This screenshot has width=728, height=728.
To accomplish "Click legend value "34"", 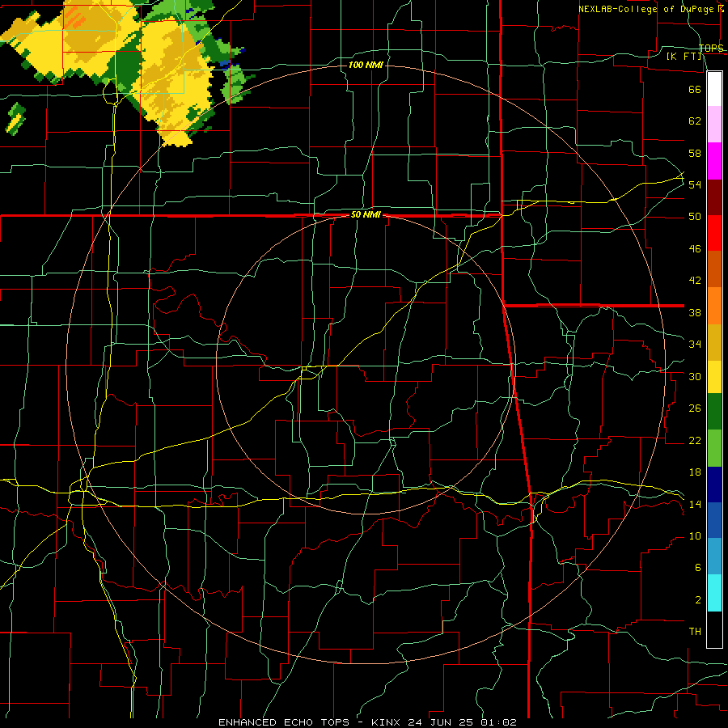I will pos(695,345).
